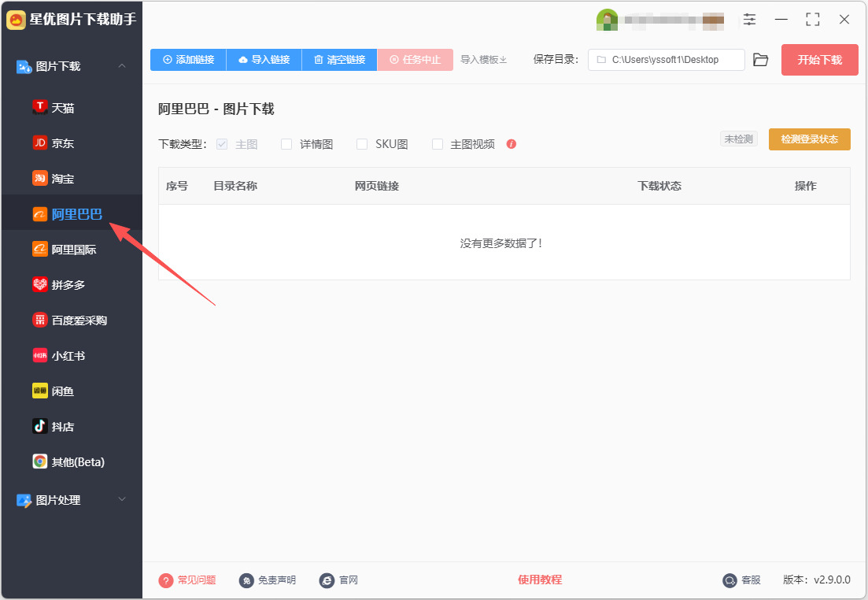Click the 开始下载 button
This screenshot has height=600, width=868.
819,60
